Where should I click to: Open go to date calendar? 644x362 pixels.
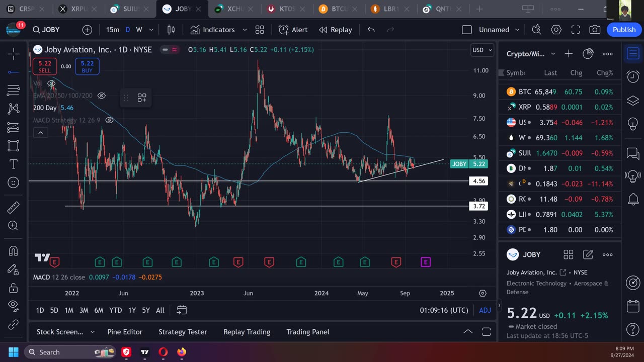coord(182,310)
